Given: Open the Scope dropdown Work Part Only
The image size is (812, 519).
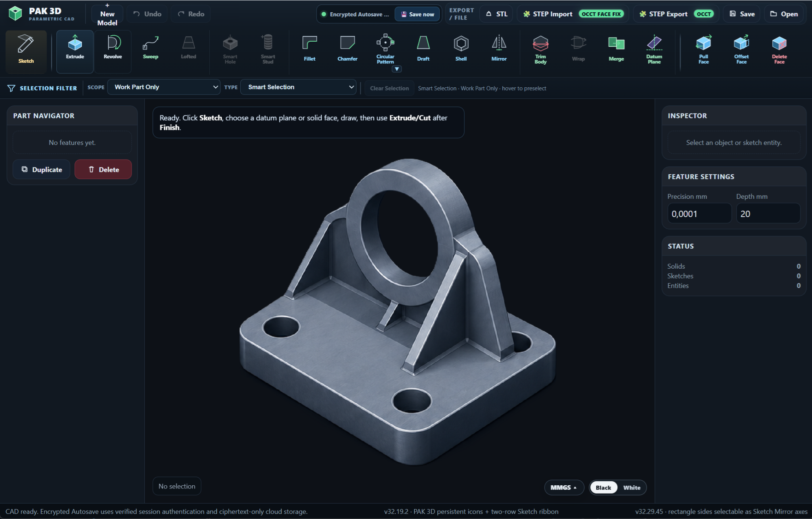Looking at the screenshot, I should (164, 87).
